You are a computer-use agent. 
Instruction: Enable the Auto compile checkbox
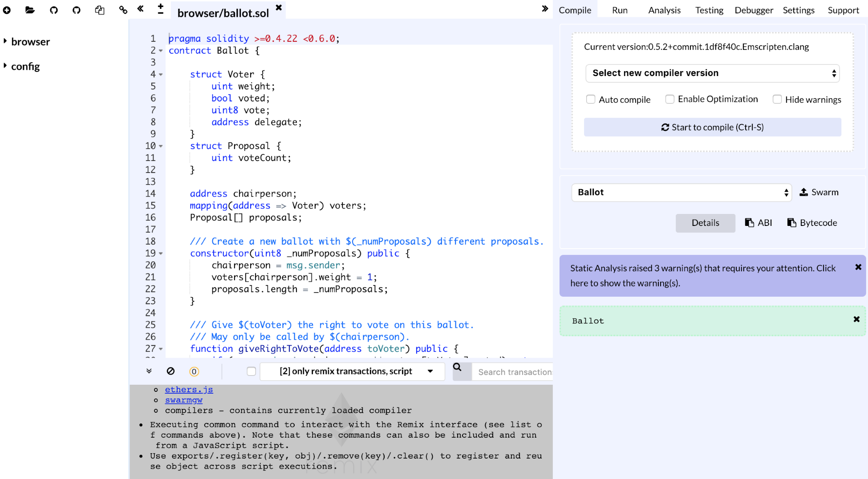coord(591,99)
